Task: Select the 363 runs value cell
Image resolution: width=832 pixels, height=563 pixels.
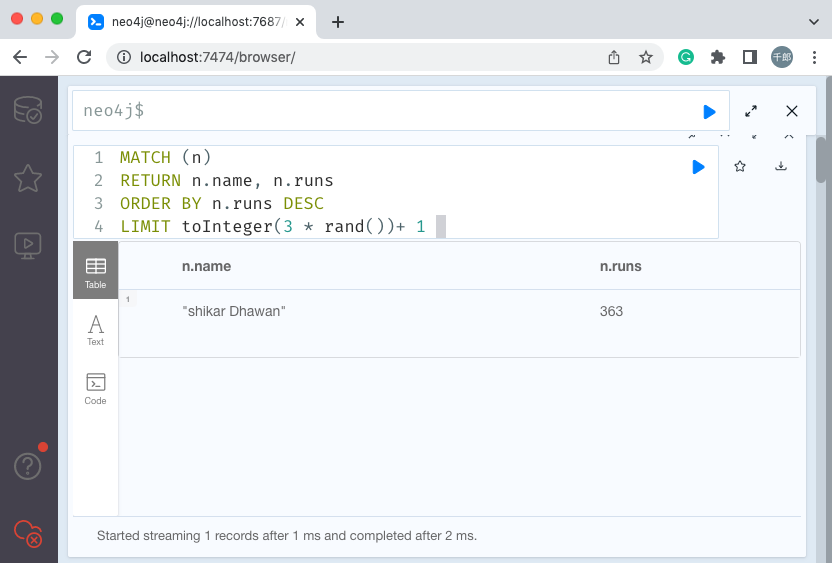Action: tap(611, 311)
